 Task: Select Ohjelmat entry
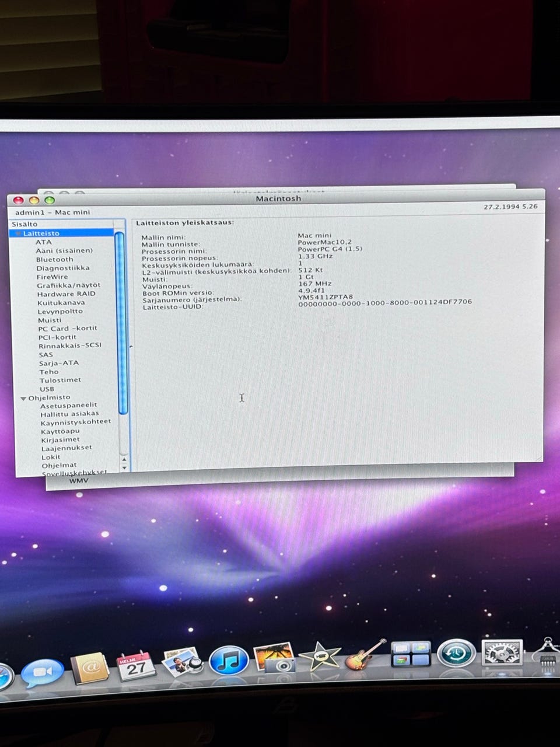(59, 465)
